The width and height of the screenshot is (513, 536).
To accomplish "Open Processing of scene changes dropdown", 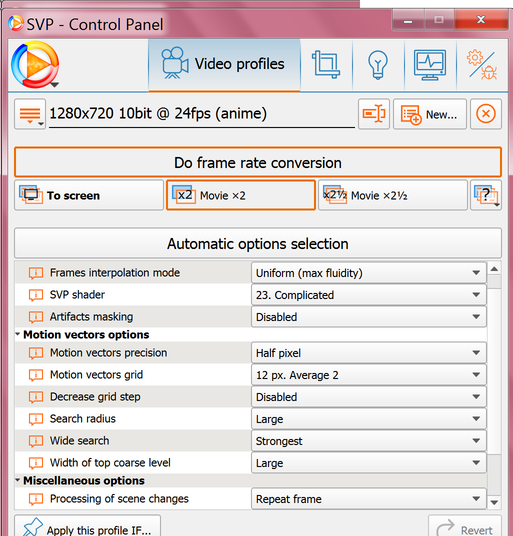I will pyautogui.click(x=369, y=499).
